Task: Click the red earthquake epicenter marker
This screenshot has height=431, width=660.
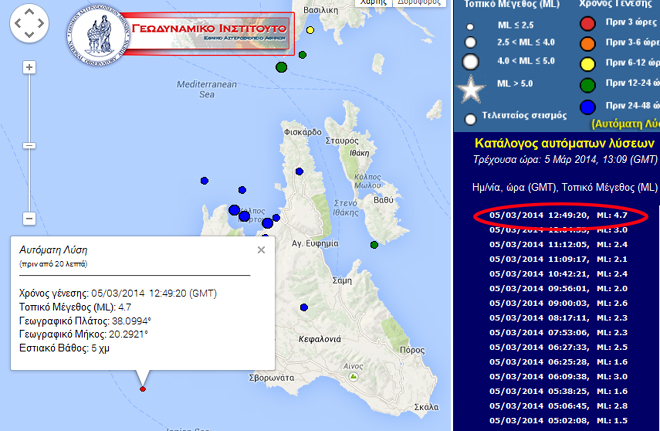Action: 143,389
